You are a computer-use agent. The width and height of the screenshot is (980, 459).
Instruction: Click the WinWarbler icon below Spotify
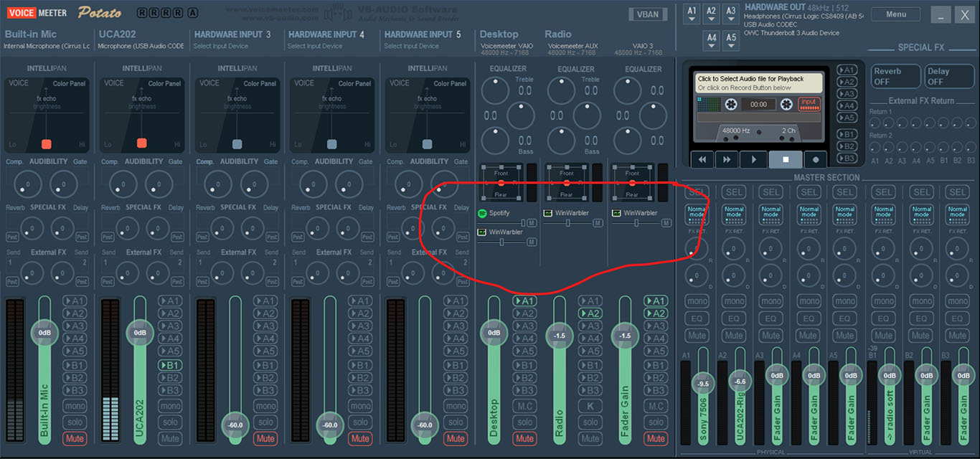coord(482,232)
